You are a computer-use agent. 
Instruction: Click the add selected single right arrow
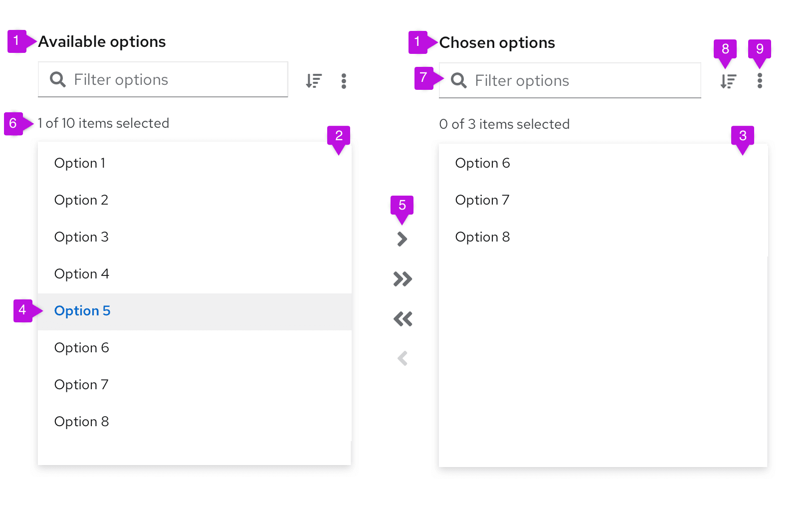[402, 239]
